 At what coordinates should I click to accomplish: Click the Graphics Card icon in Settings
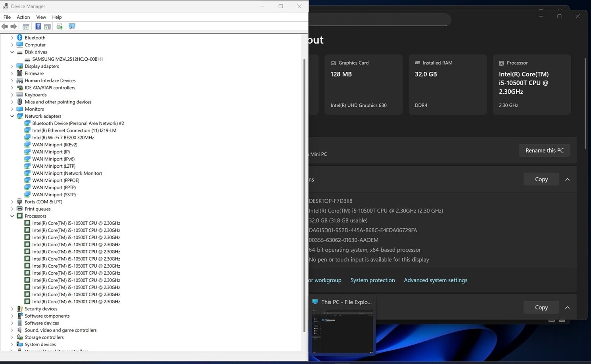click(333, 63)
